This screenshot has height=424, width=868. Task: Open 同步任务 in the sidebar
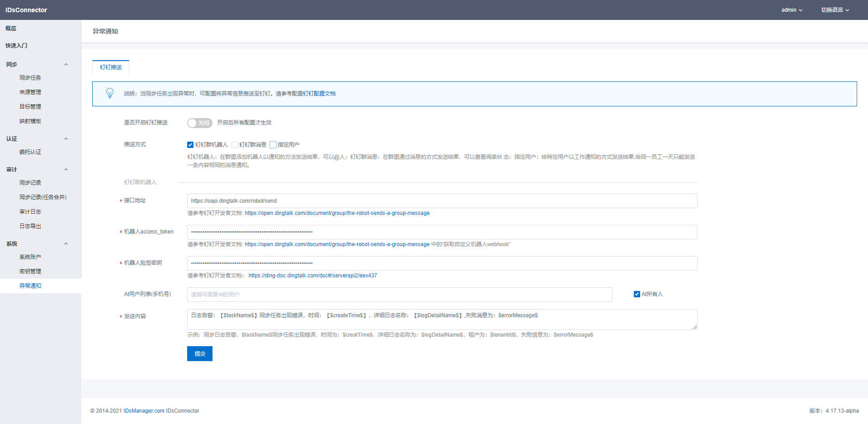pos(30,78)
